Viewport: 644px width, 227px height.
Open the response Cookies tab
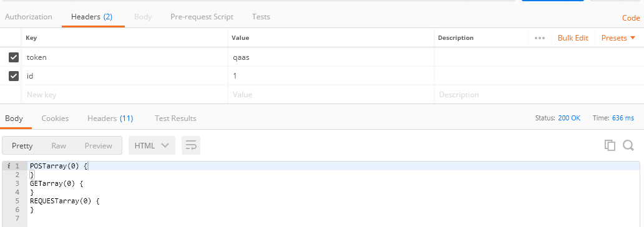[x=55, y=118]
